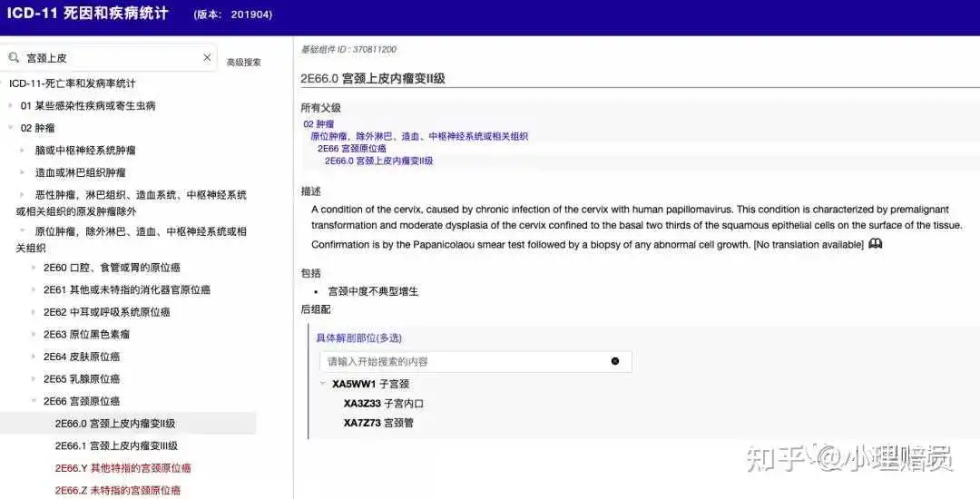Click the search magnifier icon

(x=14, y=57)
